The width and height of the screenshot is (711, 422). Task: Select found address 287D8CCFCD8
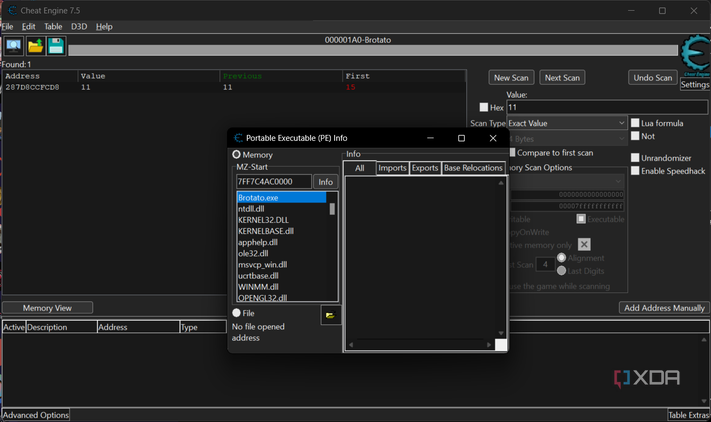pyautogui.click(x=234, y=87)
